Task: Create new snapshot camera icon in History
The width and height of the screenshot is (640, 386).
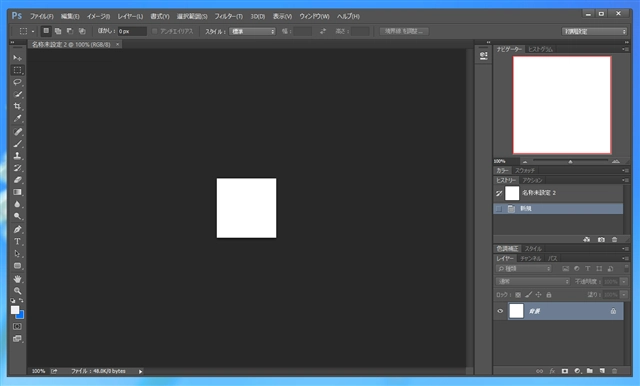Action: tap(601, 240)
